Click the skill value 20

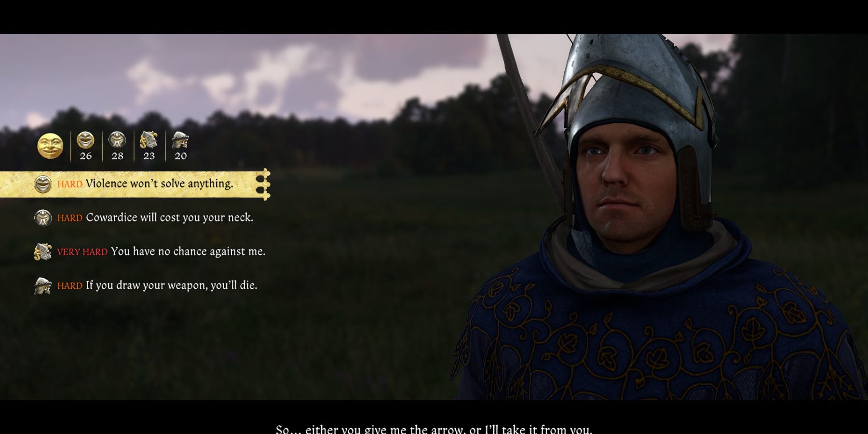pyautogui.click(x=181, y=156)
